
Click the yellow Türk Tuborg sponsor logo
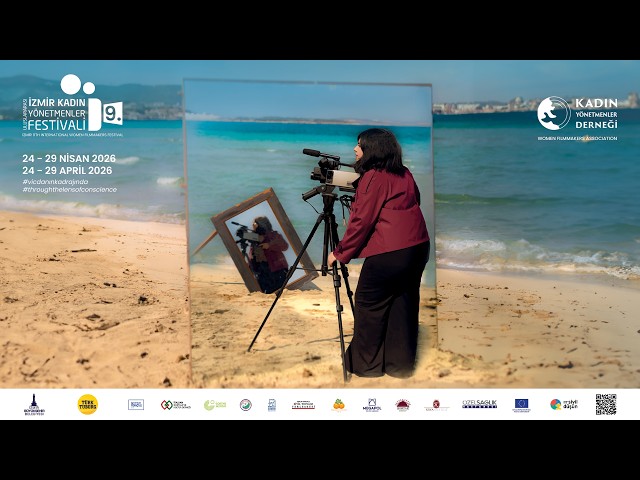tap(88, 404)
